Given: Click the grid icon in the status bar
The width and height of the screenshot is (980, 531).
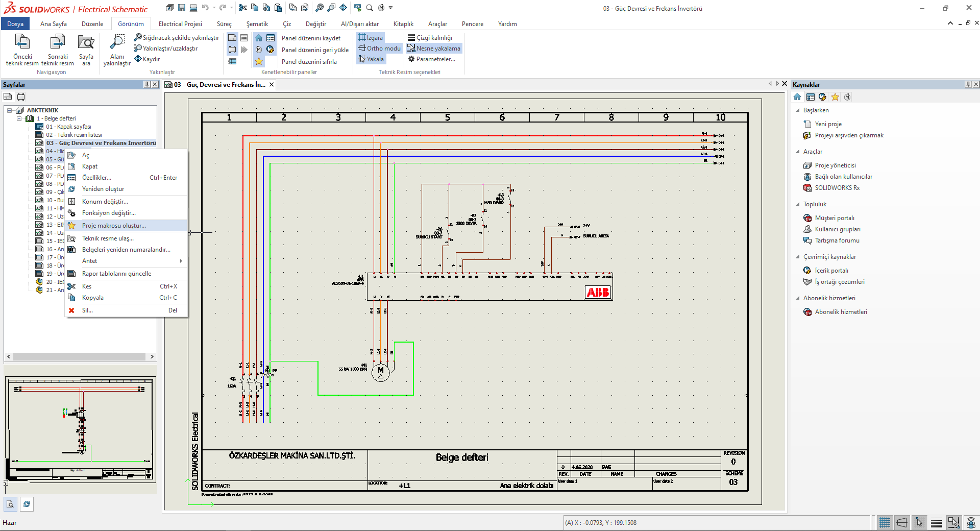Looking at the screenshot, I should (x=884, y=522).
